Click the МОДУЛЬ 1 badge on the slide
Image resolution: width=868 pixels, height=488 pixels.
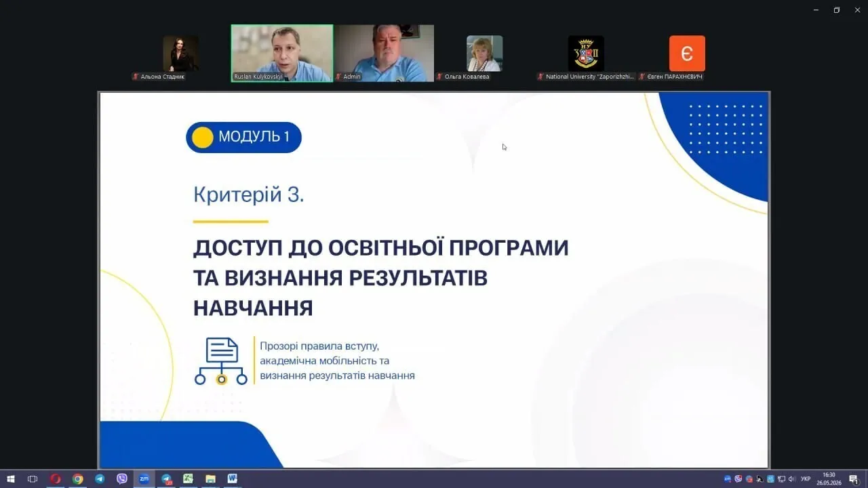(243, 137)
